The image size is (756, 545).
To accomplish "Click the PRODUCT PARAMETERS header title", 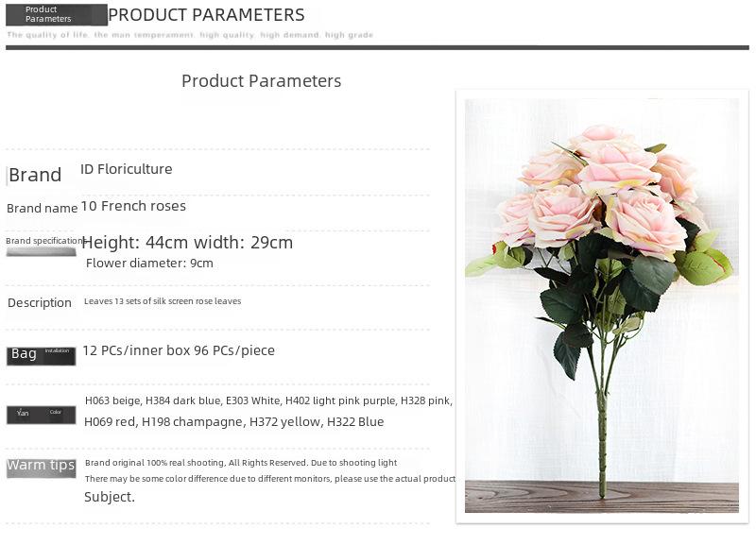I will tap(206, 15).
